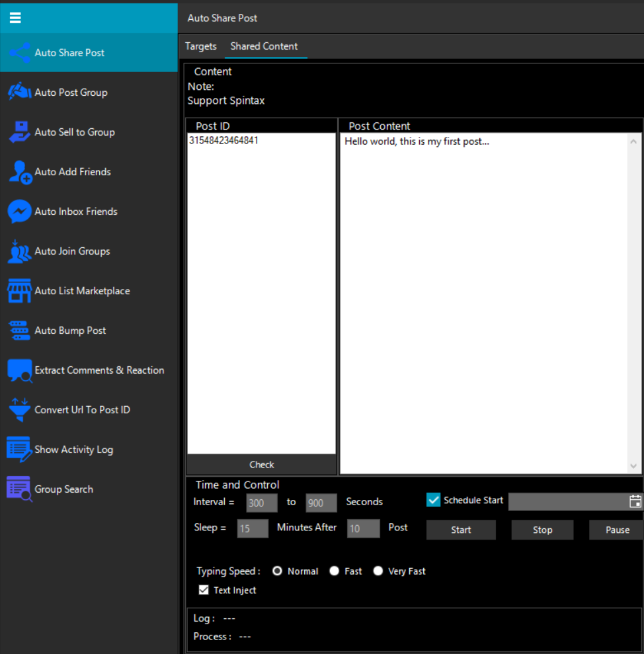Screen dimensions: 644x654
Task: Click the Auto Share Post share icon
Action: pyautogui.click(x=19, y=53)
